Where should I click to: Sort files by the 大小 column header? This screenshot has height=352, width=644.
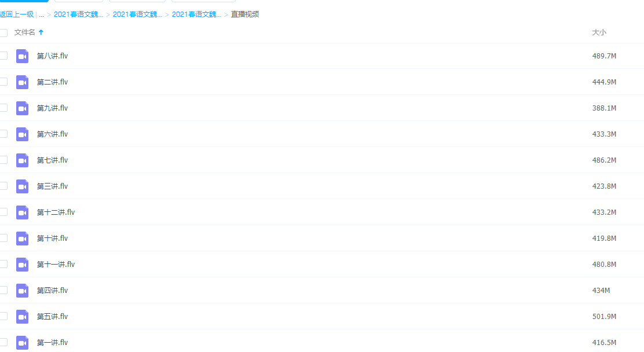(x=599, y=32)
